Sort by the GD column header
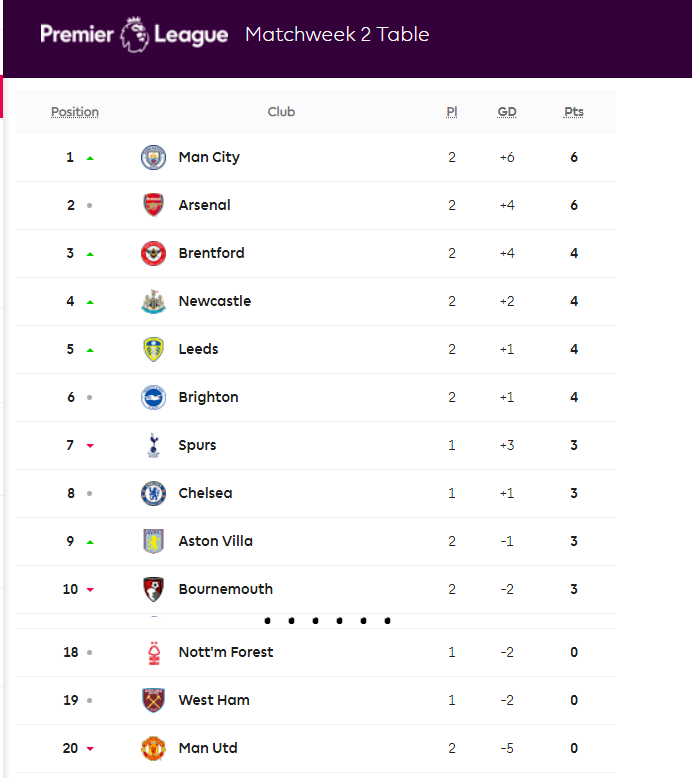This screenshot has height=778, width=692. [x=507, y=112]
